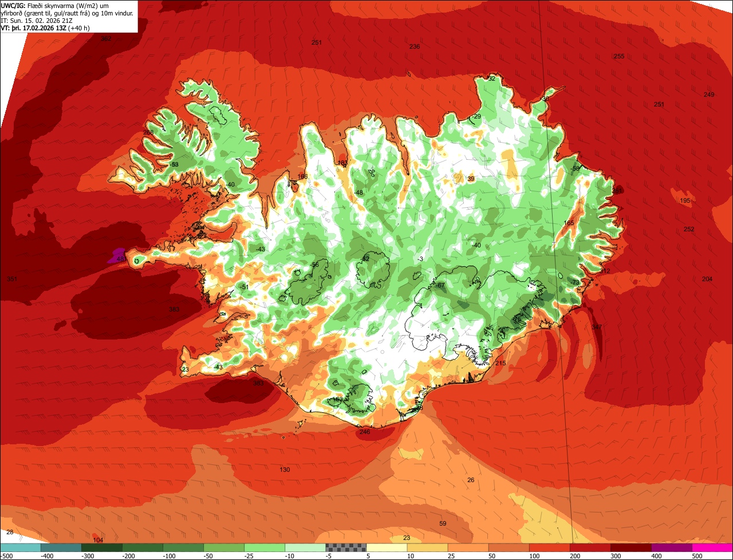Viewport: 733px width, 560px height.
Task: Click the dark maroon swatch from 300 to 400
Action: [x=630, y=547]
